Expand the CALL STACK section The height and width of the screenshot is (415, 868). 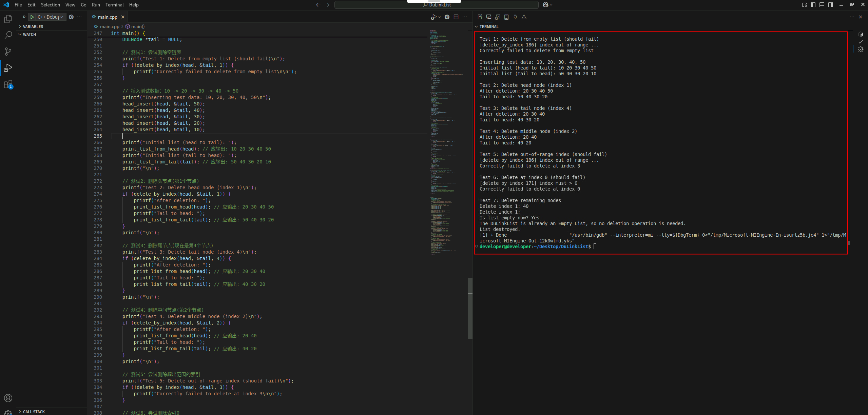pos(34,412)
